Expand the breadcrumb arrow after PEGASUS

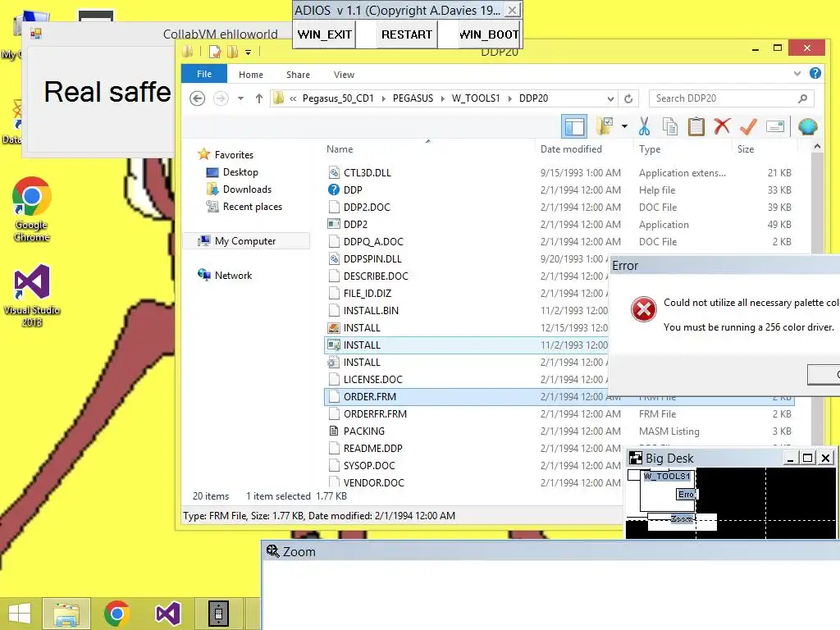point(442,98)
